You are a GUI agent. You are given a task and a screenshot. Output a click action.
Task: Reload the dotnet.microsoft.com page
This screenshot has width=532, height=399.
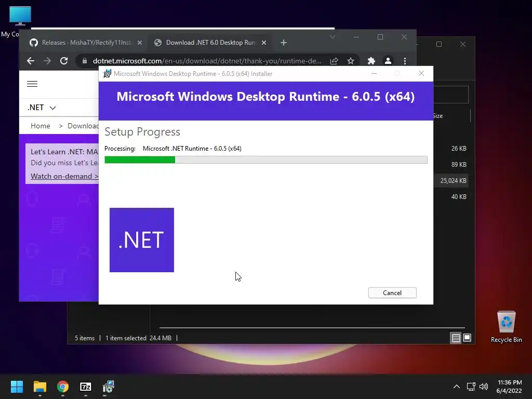coord(64,61)
